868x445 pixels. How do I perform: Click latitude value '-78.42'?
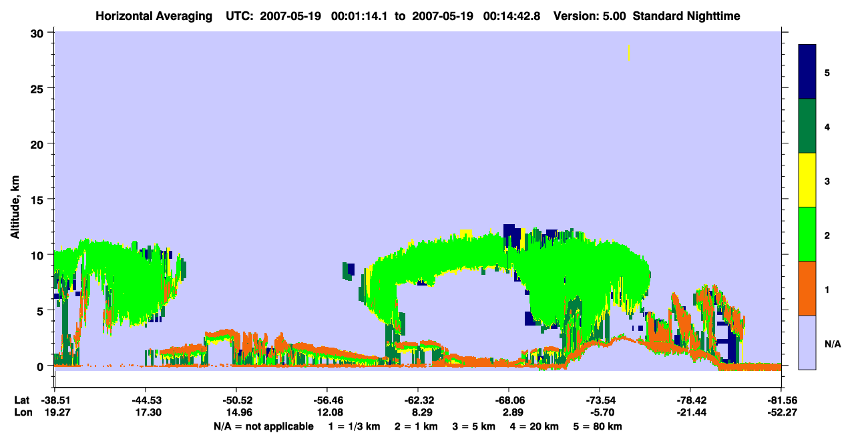point(690,400)
